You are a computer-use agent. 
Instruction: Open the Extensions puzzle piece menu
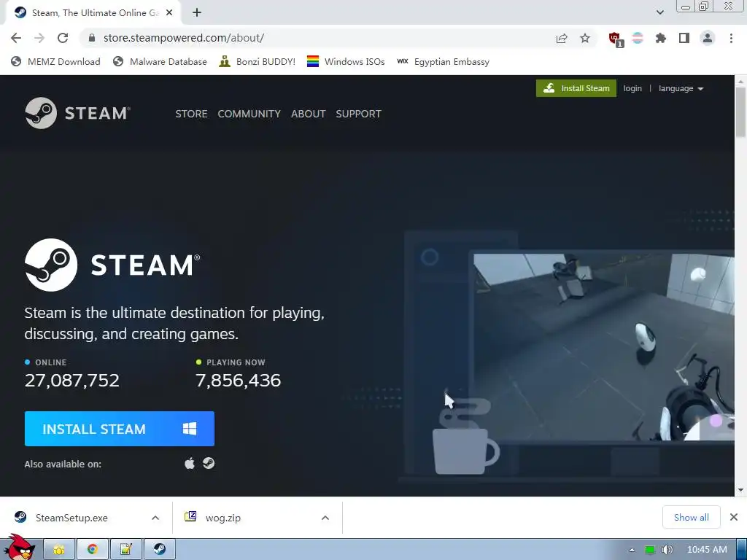(661, 38)
